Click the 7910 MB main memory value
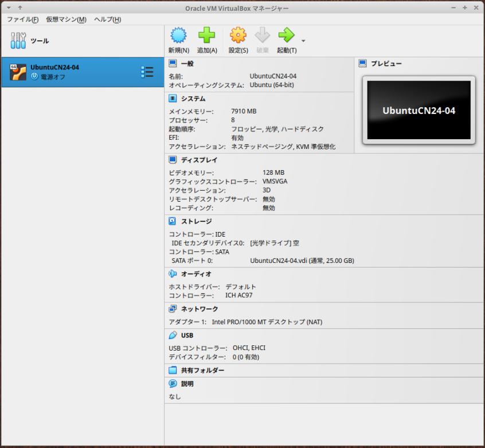 point(244,111)
